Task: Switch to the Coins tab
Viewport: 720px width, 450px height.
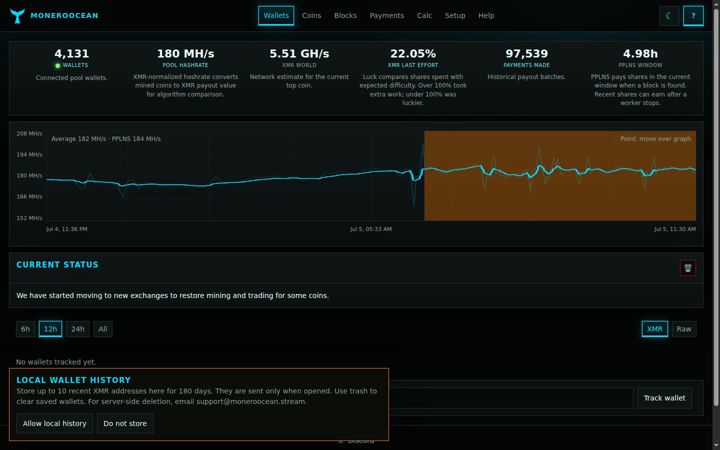Action: (x=311, y=16)
